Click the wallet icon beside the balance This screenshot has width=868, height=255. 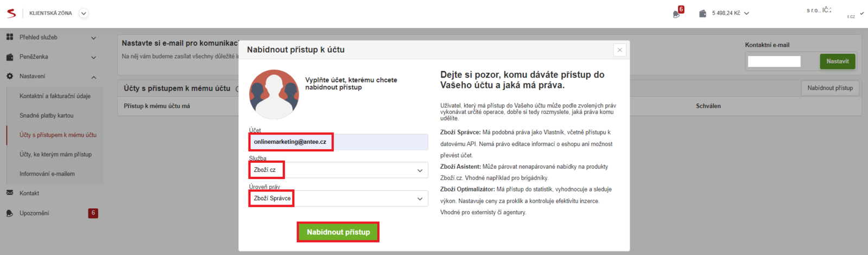click(x=702, y=14)
